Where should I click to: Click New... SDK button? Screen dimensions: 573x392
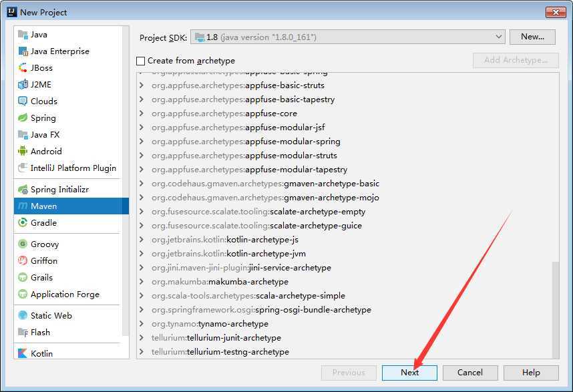[532, 37]
